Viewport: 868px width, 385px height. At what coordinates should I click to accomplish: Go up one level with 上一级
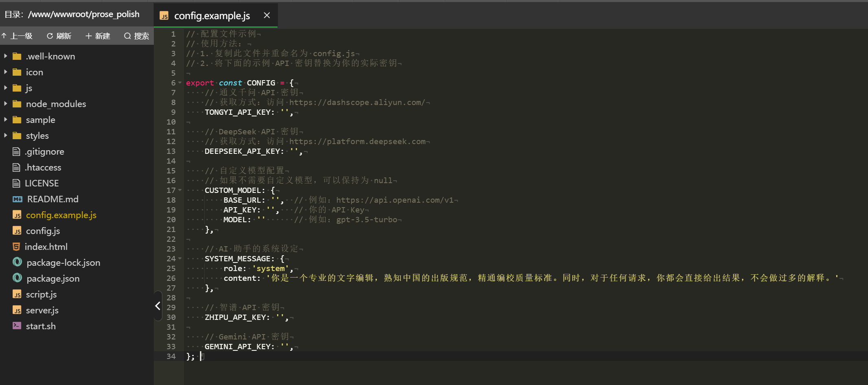pos(17,36)
